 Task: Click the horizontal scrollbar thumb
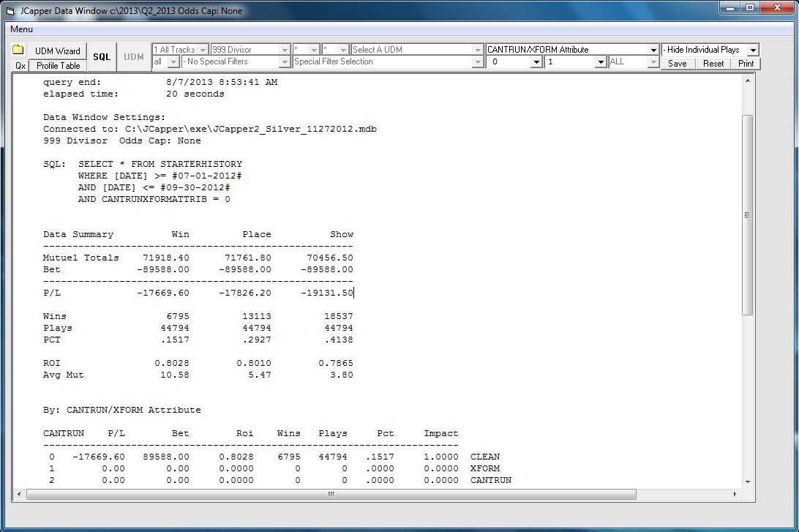point(331,494)
